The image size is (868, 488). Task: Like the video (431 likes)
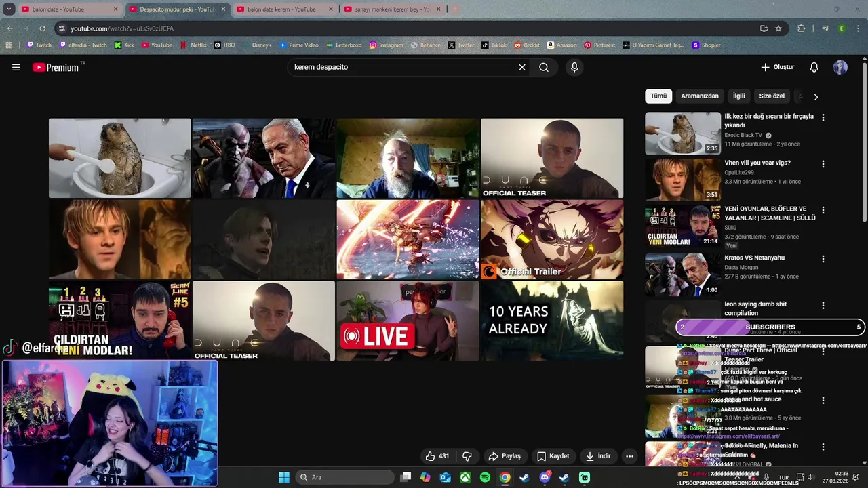(x=437, y=456)
